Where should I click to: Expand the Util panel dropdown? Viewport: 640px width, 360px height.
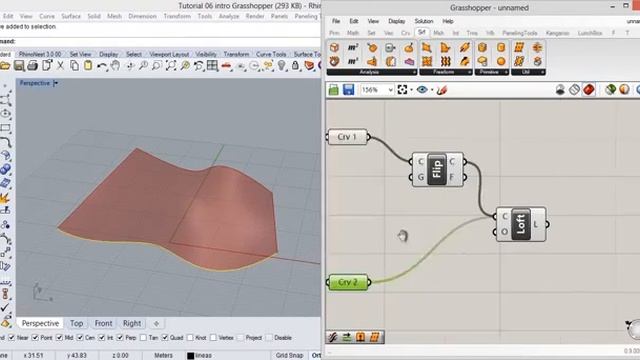[x=542, y=72]
